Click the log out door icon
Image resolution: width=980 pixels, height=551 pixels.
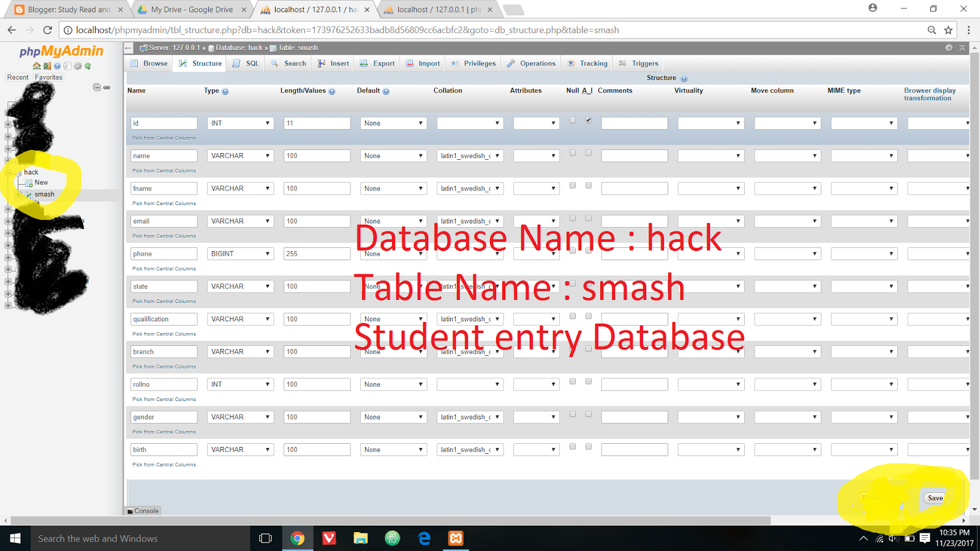pos(47,66)
